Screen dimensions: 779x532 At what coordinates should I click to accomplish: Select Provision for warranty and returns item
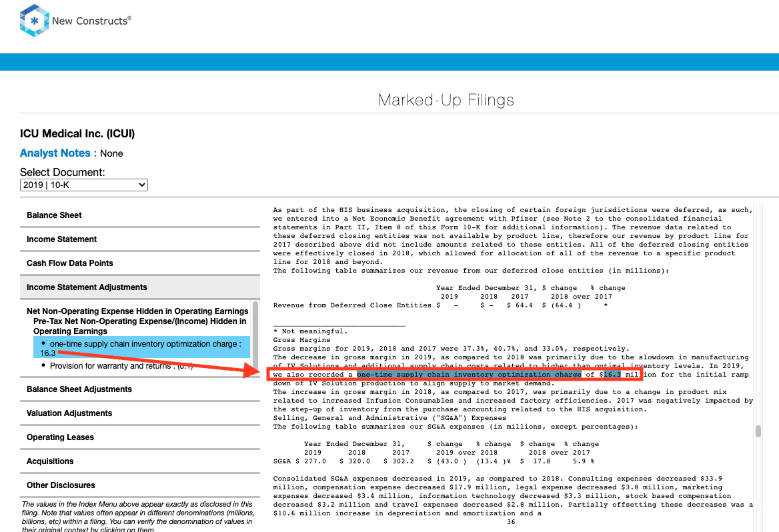click(121, 365)
